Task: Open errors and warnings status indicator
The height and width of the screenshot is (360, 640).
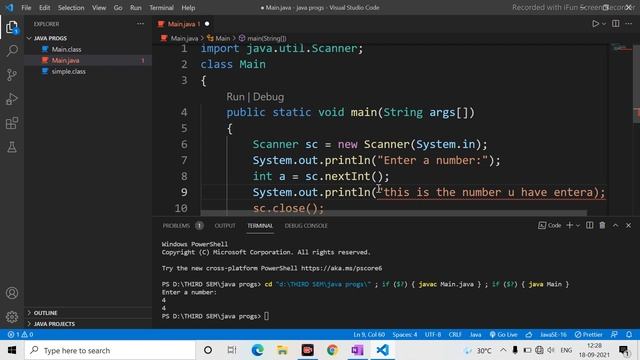Action: coord(20,335)
